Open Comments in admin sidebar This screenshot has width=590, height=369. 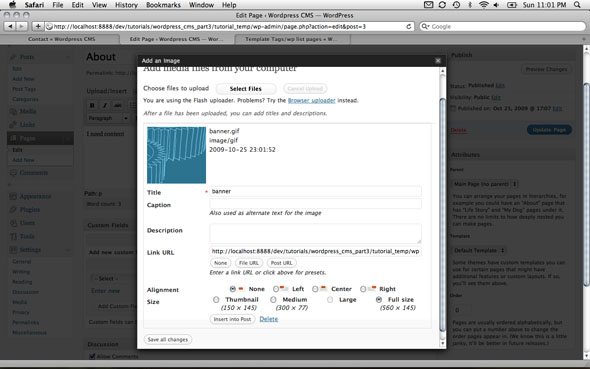pyautogui.click(x=33, y=173)
